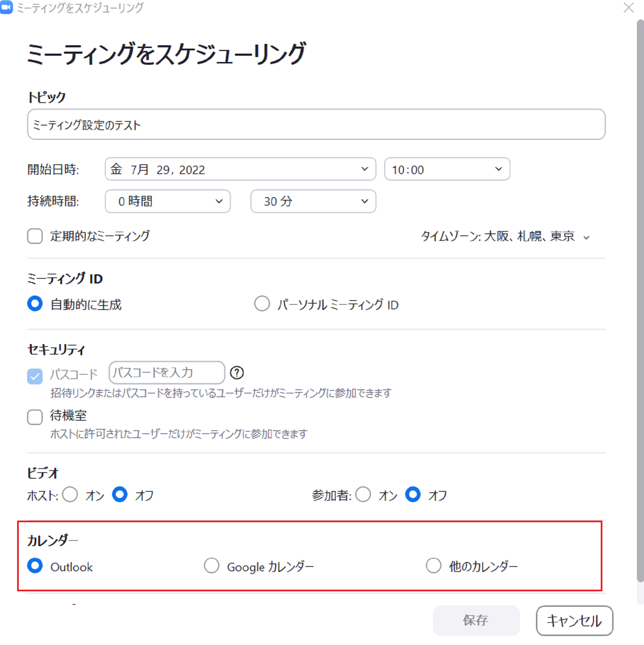This screenshot has width=644, height=645.
Task: Choose Google カレンダー radio option
Action: coord(212,566)
